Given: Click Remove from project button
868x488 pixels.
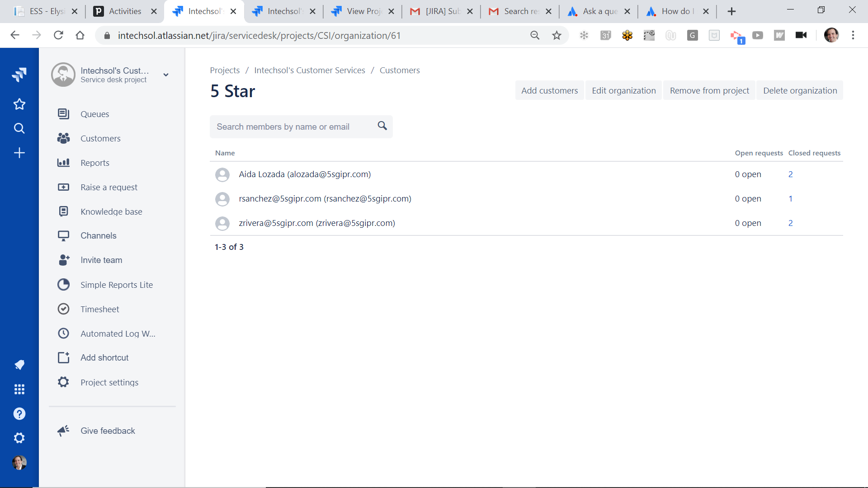Looking at the screenshot, I should pos(709,90).
